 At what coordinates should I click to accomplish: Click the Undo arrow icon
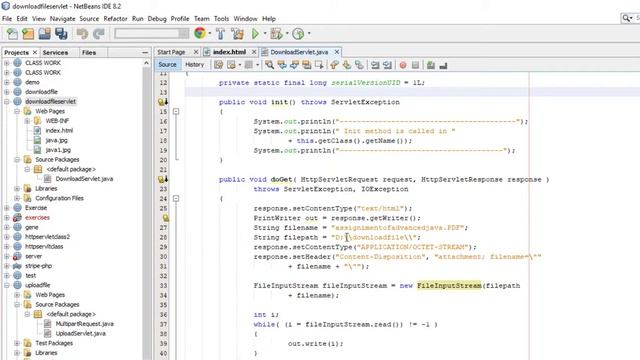[82, 34]
